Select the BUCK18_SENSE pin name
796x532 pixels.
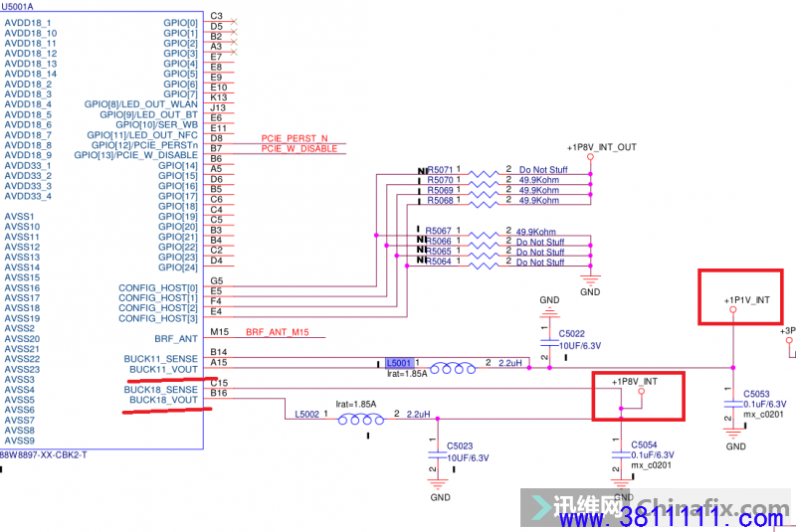pos(160,390)
